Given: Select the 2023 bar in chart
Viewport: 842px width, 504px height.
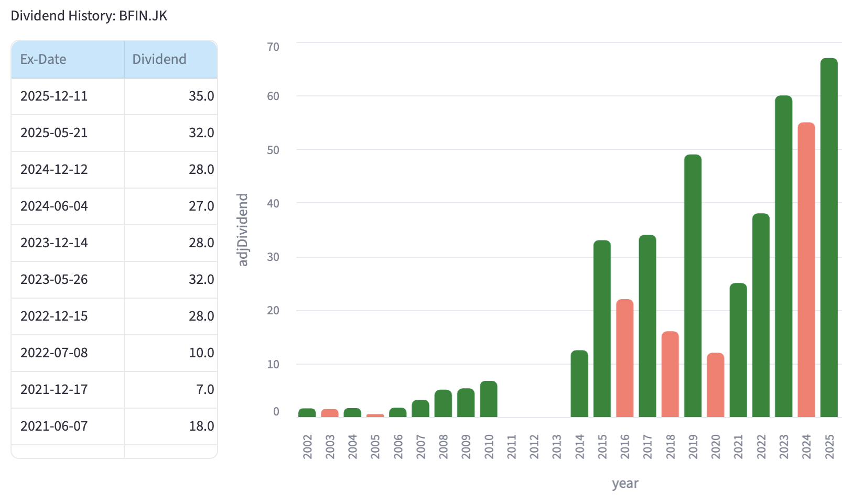Looking at the screenshot, I should pos(783,256).
